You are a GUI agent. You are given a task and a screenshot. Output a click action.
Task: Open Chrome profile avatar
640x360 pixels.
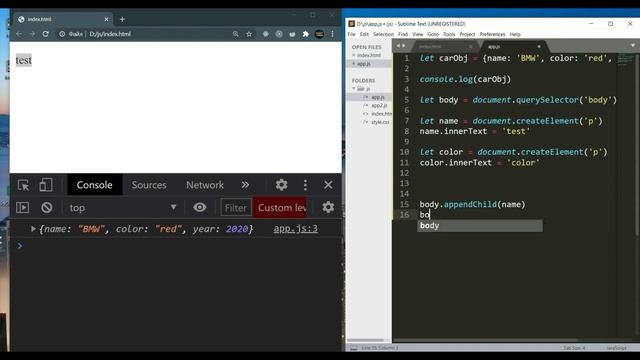[x=319, y=34]
